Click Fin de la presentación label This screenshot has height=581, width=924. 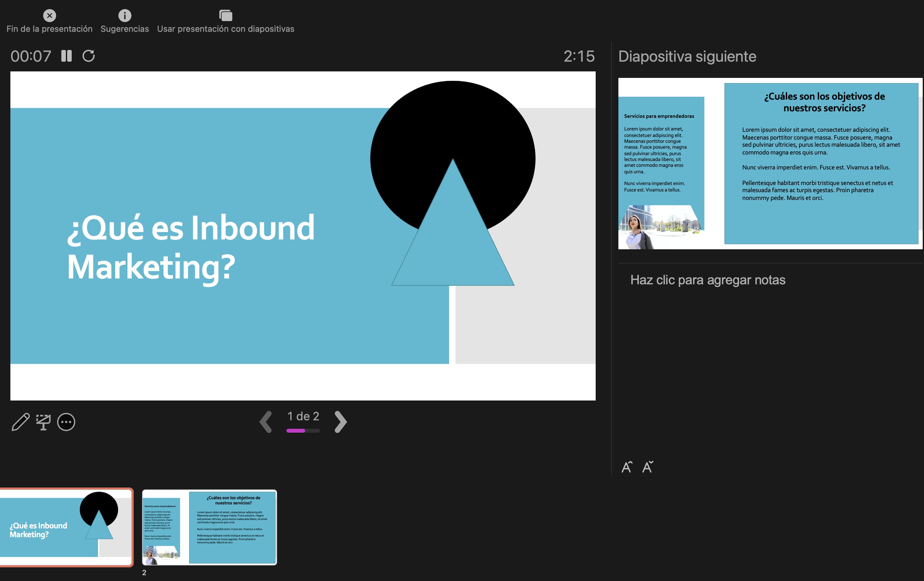coord(50,29)
